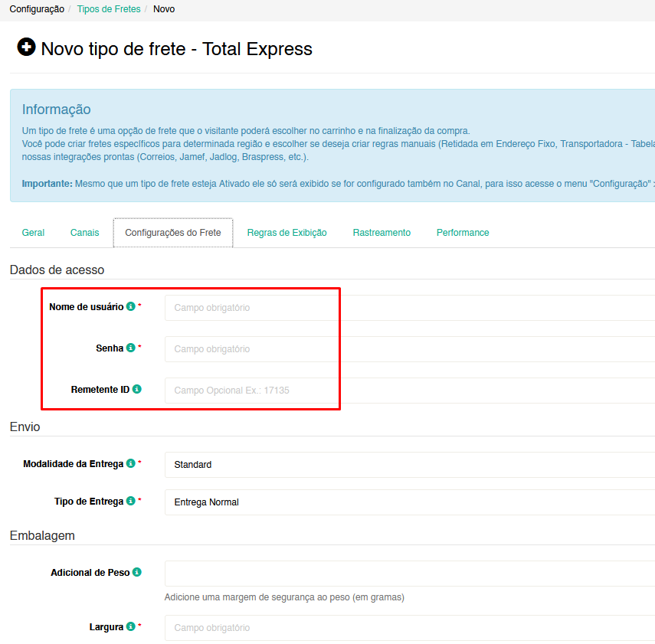Click the Dados de acesso heading
Screen dimensions: 655x644
[x=57, y=270]
